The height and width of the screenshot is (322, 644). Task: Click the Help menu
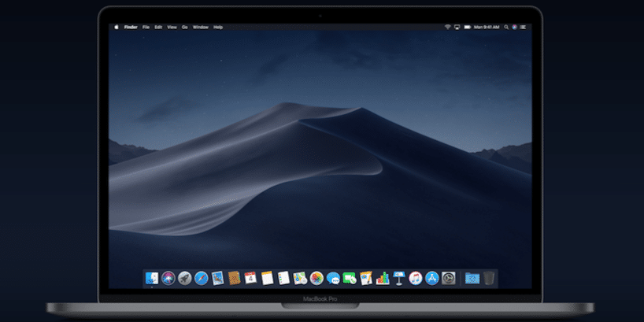tap(218, 27)
